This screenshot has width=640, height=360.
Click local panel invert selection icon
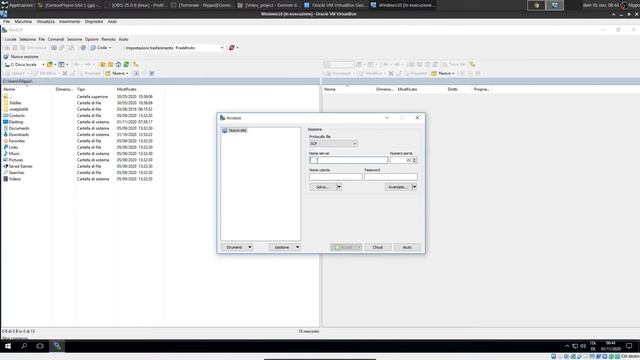click(x=151, y=73)
